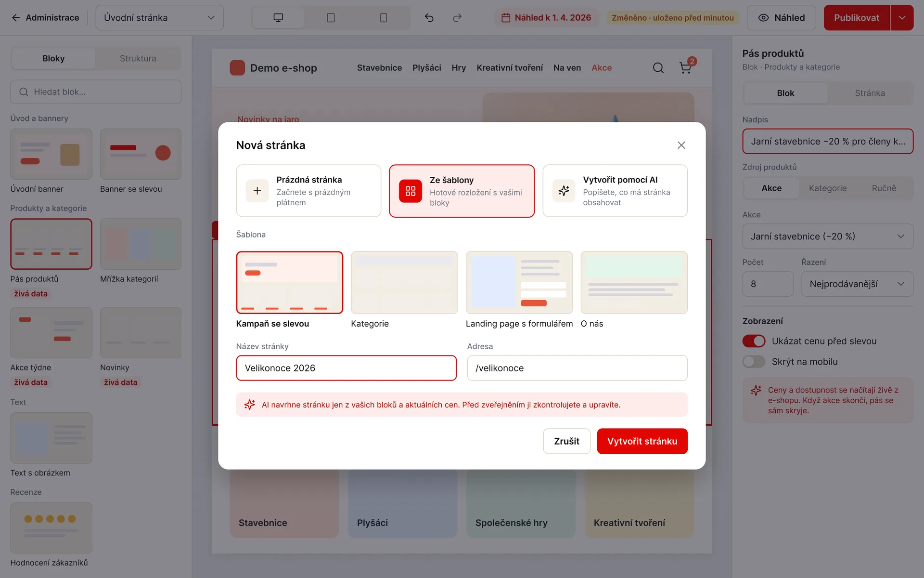Switch to tablet preview icon
This screenshot has height=578, width=924.
pos(331,18)
